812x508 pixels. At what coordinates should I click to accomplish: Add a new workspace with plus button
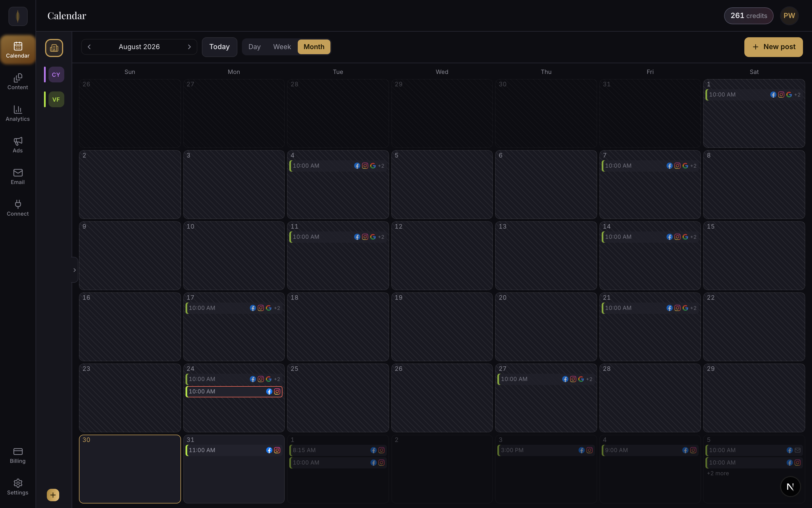(53, 495)
